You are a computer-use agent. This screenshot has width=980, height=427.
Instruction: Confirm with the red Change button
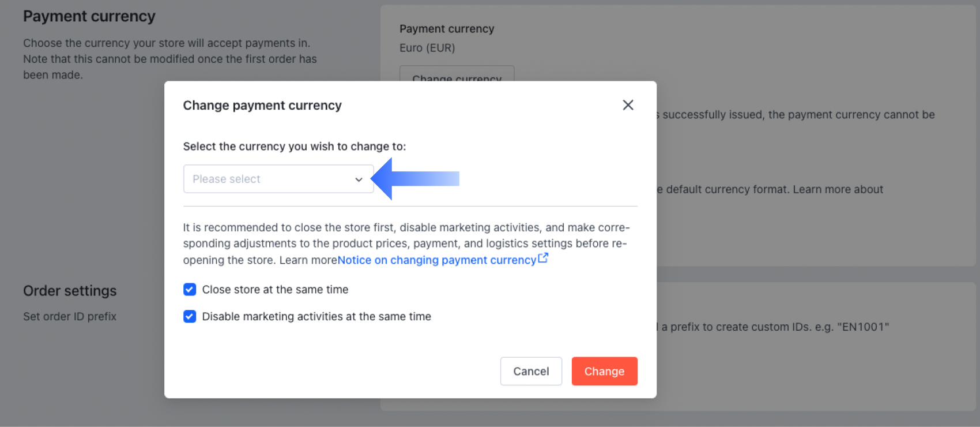604,371
